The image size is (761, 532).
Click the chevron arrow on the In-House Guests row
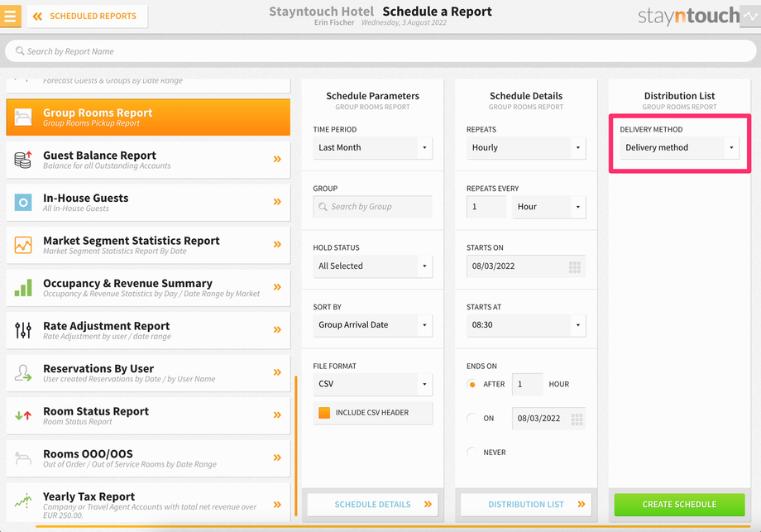click(277, 202)
